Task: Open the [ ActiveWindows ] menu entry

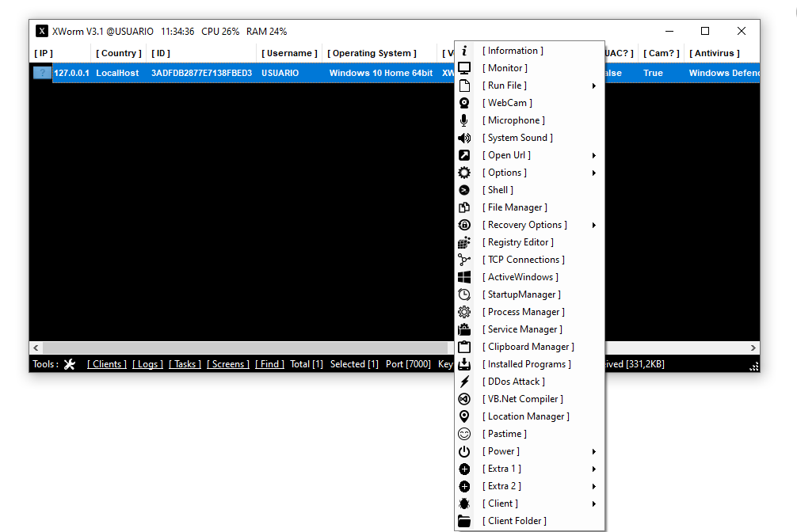Action: click(529, 277)
